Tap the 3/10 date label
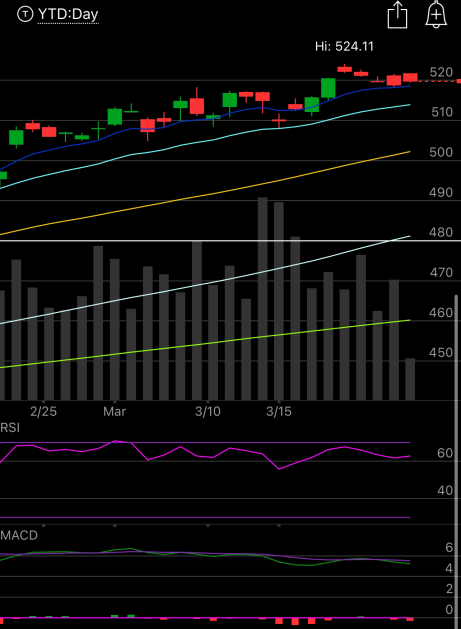This screenshot has width=461, height=629. (x=207, y=412)
